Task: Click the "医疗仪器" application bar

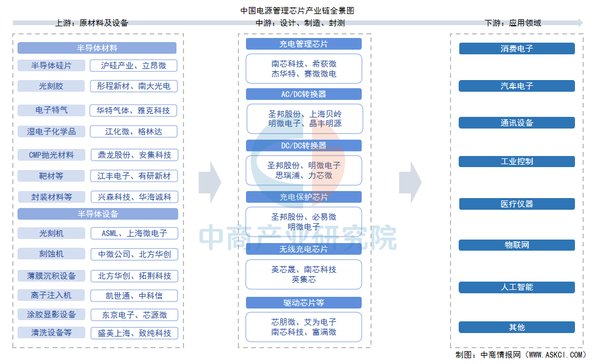Action: tap(517, 204)
